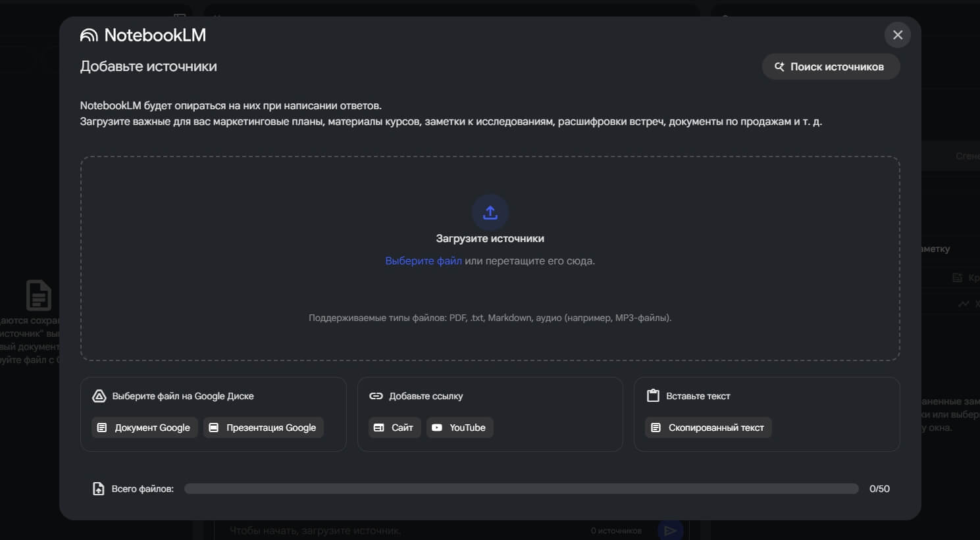Image resolution: width=980 pixels, height=540 pixels.
Task: Click the clipboard paste icon
Action: [x=653, y=395]
